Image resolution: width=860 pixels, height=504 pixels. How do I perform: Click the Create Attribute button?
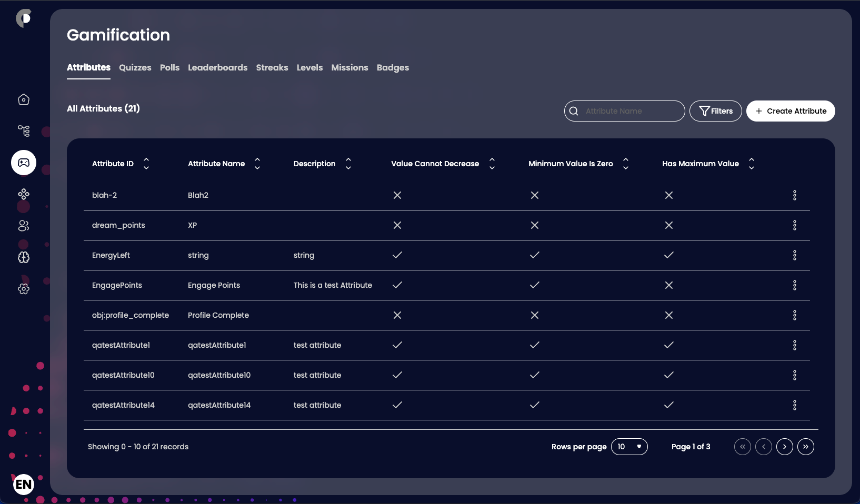point(790,111)
